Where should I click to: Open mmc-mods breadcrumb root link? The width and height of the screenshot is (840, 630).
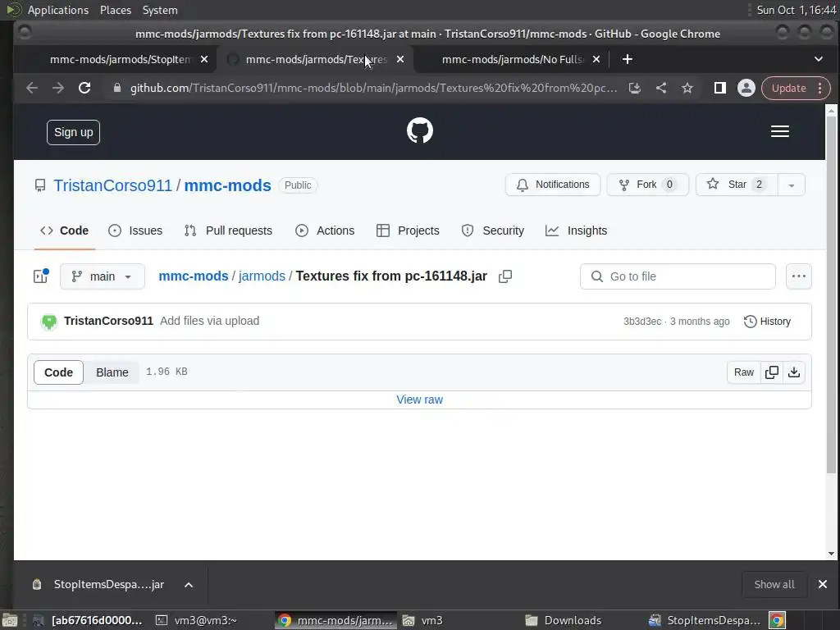(x=194, y=276)
